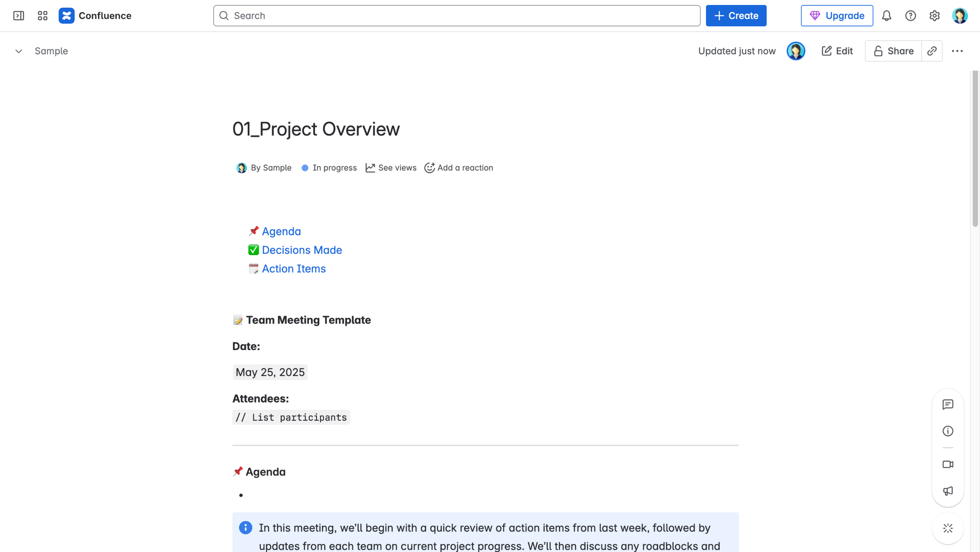The width and height of the screenshot is (980, 552).
Task: Open the settings gear
Action: tap(934, 16)
